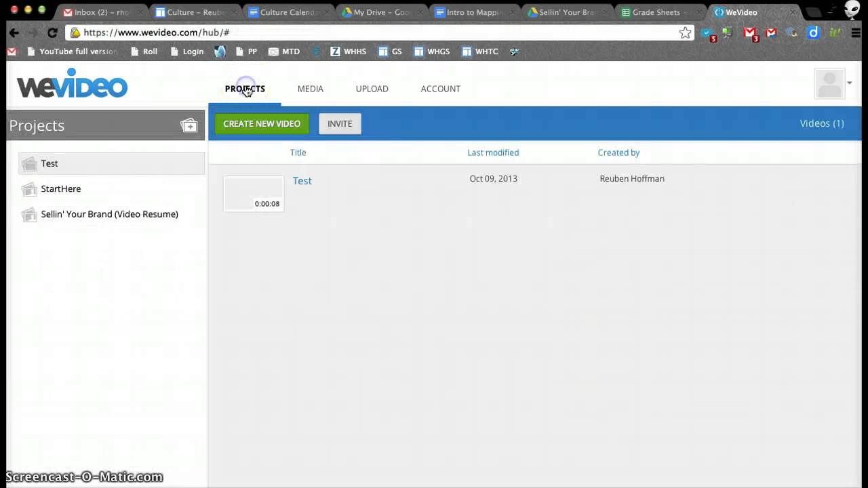Sort by Last modified column header
The width and height of the screenshot is (868, 488).
pyautogui.click(x=493, y=152)
